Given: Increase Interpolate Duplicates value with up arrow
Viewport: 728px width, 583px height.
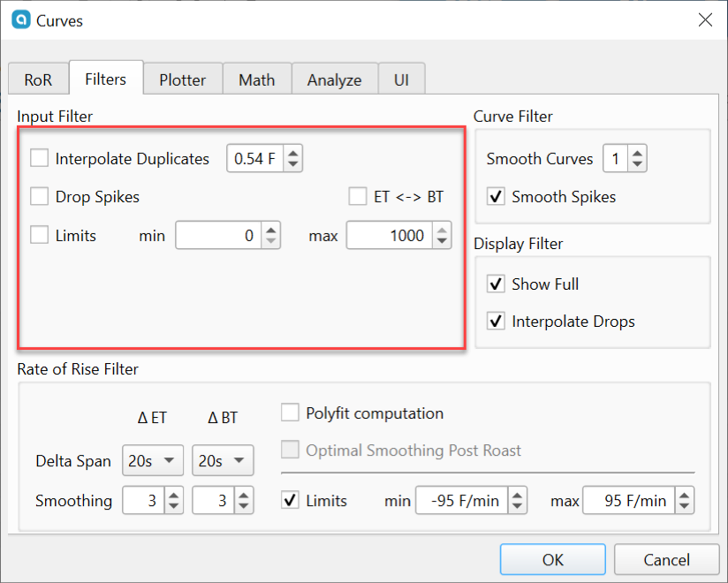Looking at the screenshot, I should point(292,153).
